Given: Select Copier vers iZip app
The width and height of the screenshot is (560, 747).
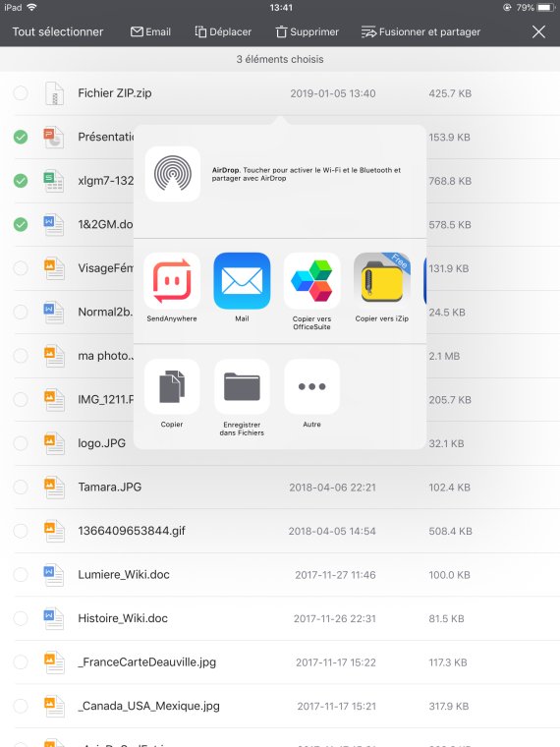Looking at the screenshot, I should click(x=382, y=281).
